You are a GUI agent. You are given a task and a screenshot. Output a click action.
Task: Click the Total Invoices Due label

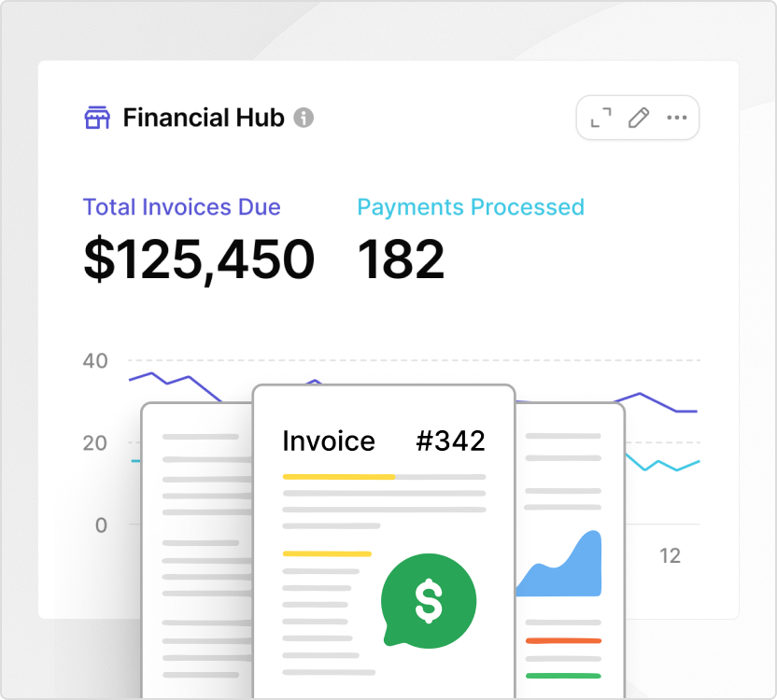182,207
